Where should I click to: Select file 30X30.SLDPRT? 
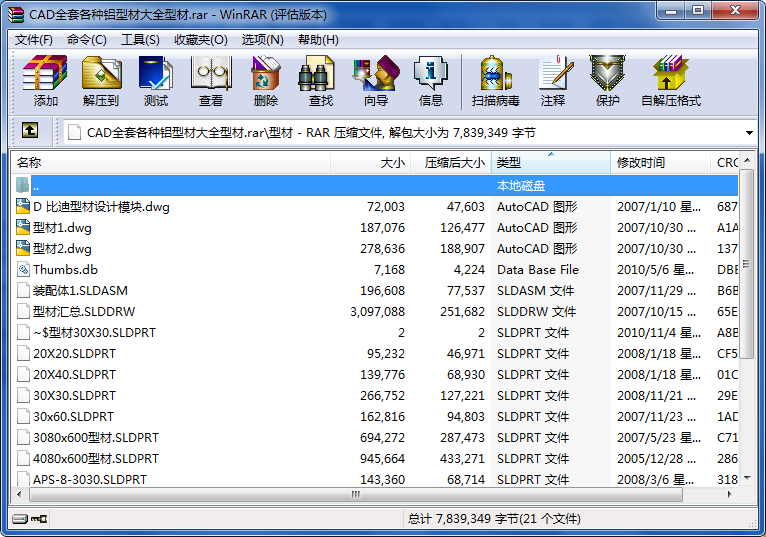tap(74, 396)
